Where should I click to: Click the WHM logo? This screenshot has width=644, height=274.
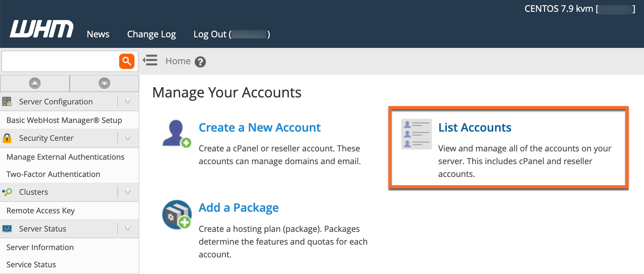point(42,29)
